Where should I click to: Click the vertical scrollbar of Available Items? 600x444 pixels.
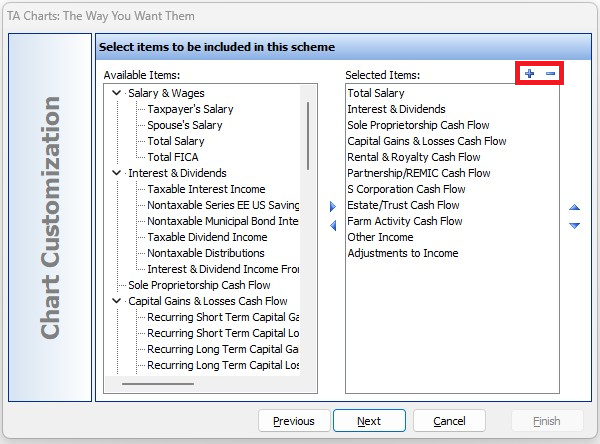[x=308, y=136]
